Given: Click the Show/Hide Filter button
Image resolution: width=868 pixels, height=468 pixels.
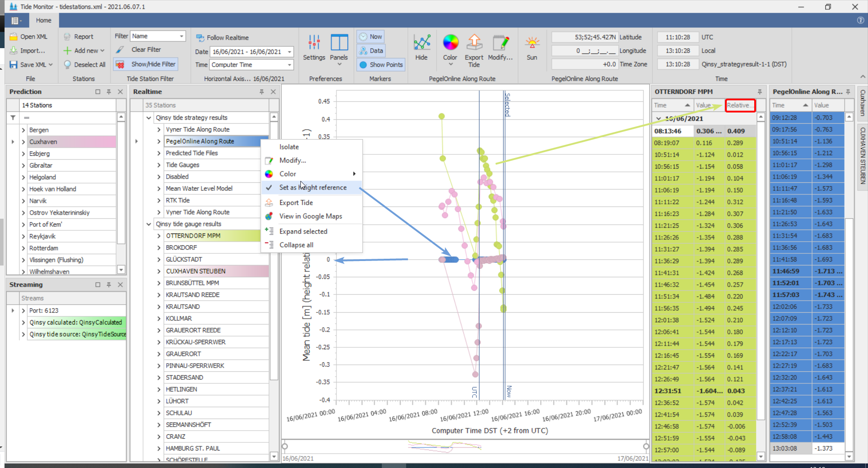Looking at the screenshot, I should tap(146, 64).
